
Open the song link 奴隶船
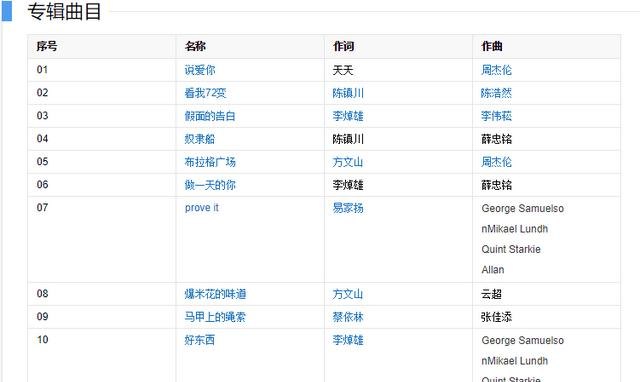tap(200, 139)
